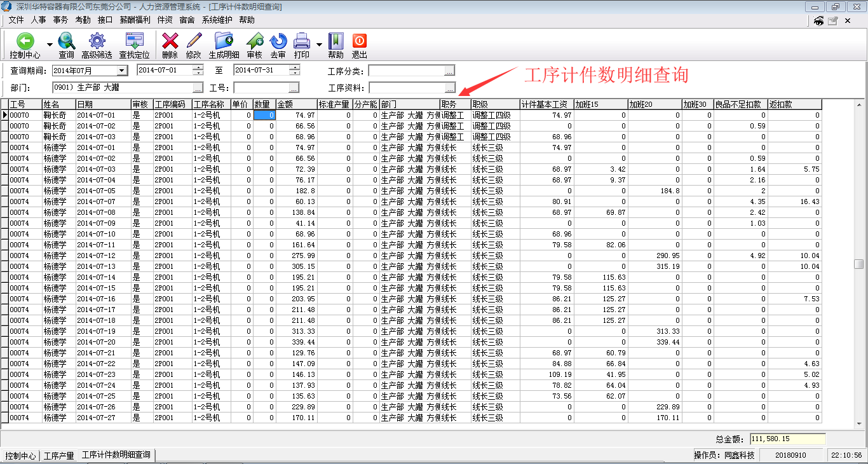Click the 控制中心 back arrow icon

(25, 42)
